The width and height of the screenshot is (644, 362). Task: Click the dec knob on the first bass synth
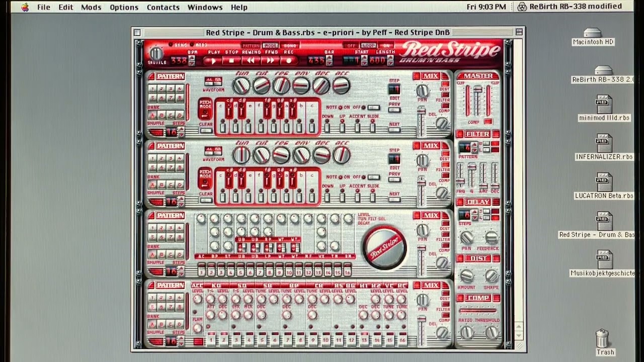(321, 86)
